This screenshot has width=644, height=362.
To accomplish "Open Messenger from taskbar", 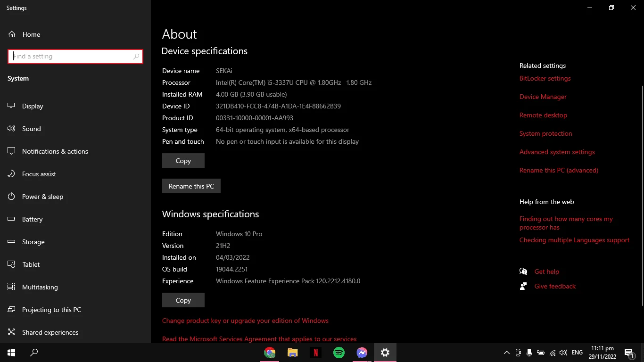I will tap(362, 353).
